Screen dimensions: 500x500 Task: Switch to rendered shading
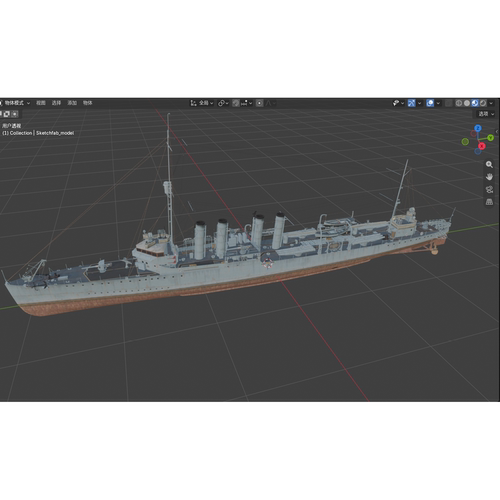483,103
